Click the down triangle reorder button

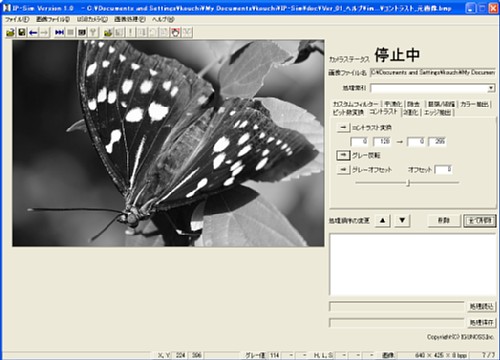point(402,220)
